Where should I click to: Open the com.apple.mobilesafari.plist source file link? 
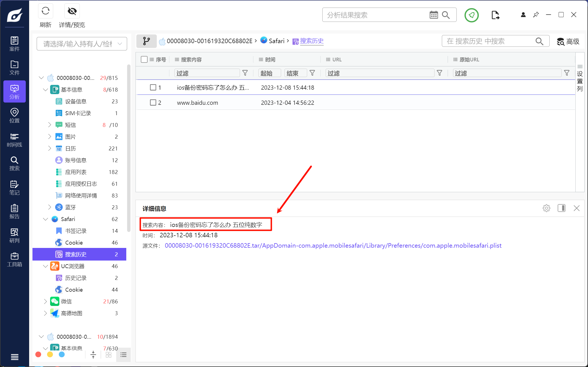pos(333,246)
